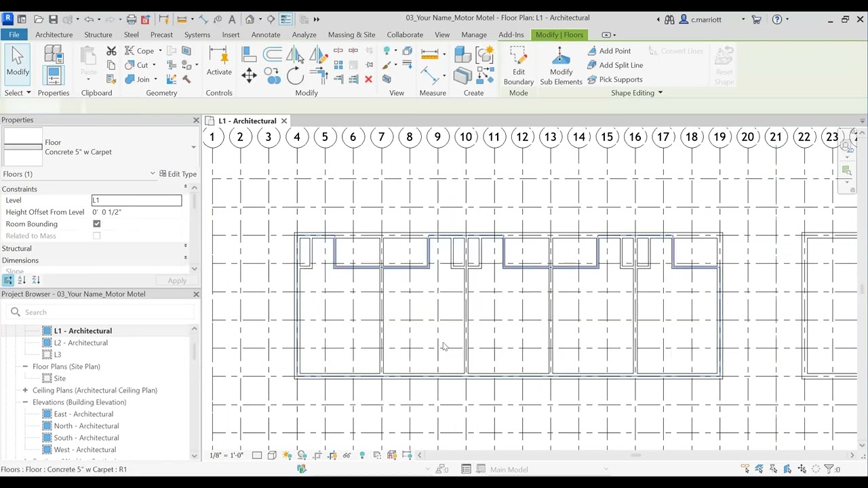Open the Join dropdown arrow
The width and height of the screenshot is (868, 488).
155,79
